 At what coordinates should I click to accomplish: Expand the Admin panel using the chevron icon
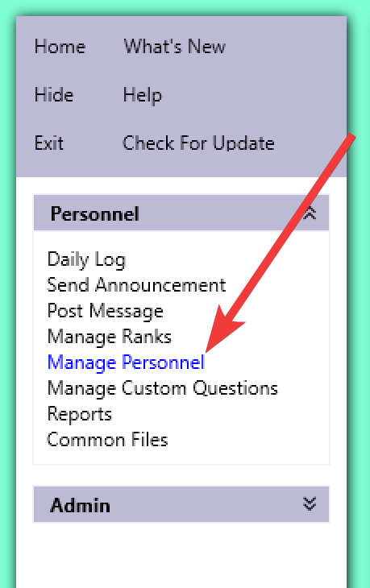310,504
